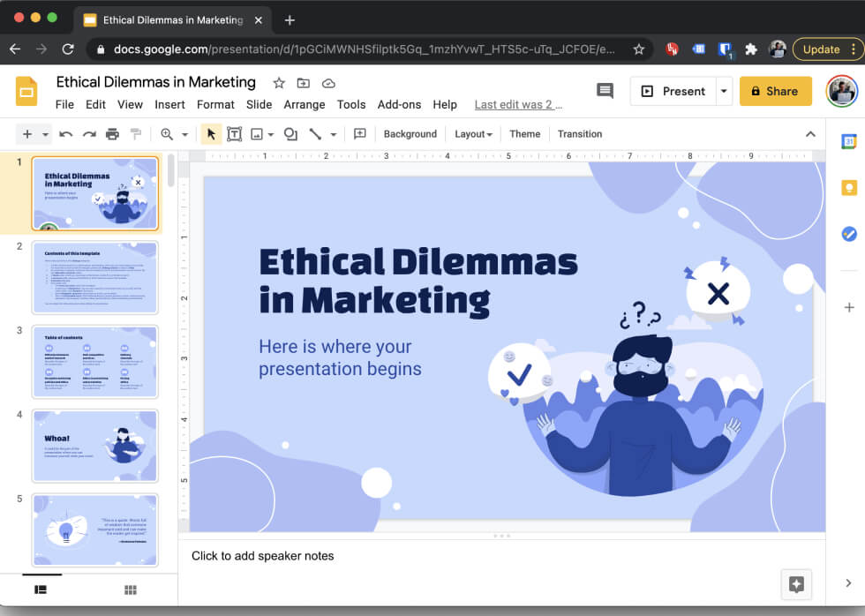Open Google Calendar in side panel
Screen dimensions: 865x616
click(848, 141)
